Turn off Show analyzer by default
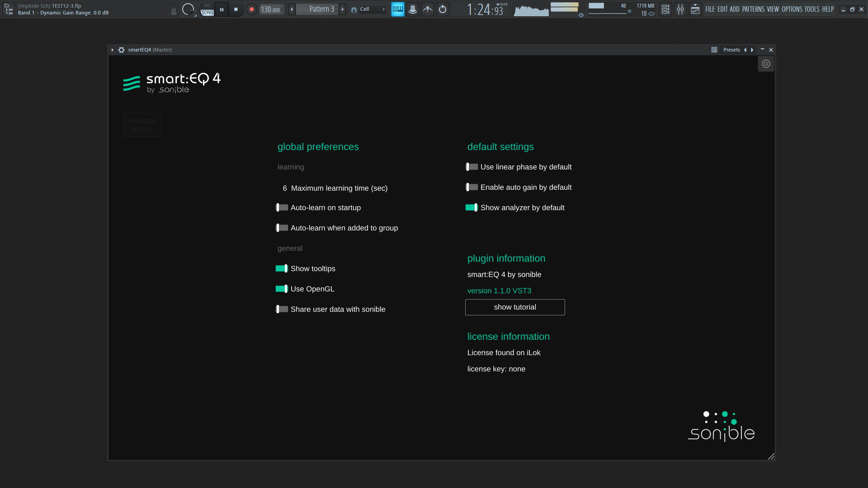Screen dimensions: 868x488 (x=472, y=207)
